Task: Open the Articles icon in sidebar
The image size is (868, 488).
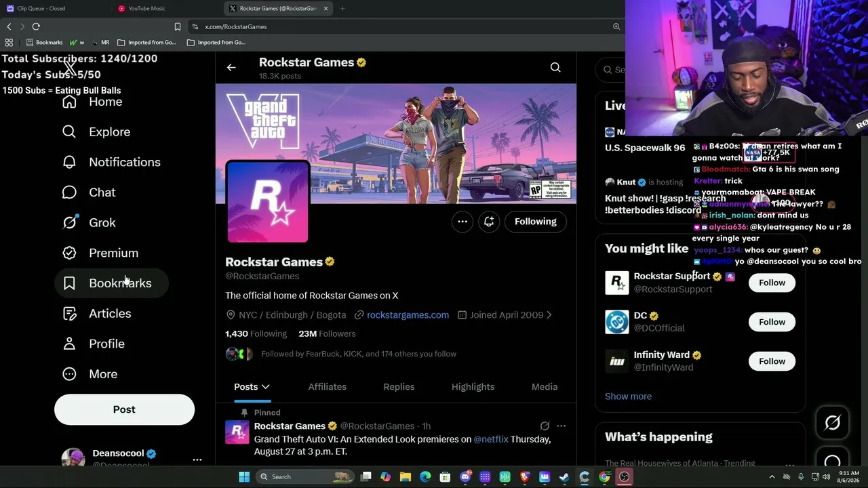Action: point(69,313)
